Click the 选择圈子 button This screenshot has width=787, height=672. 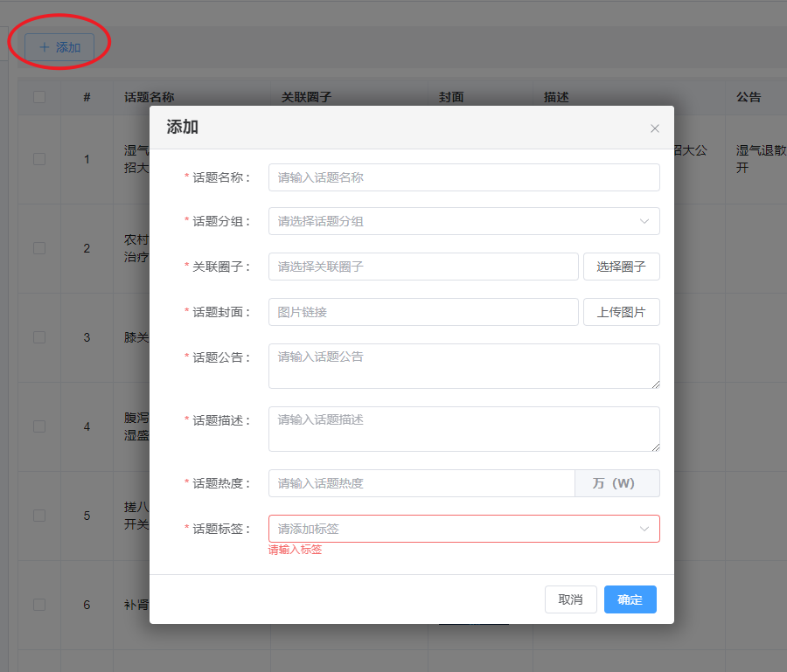coord(622,267)
